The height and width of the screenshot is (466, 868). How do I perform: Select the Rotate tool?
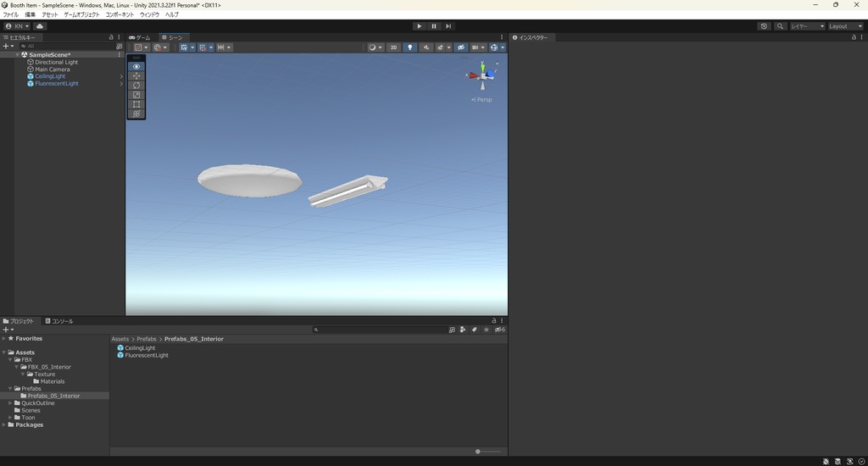tap(136, 86)
